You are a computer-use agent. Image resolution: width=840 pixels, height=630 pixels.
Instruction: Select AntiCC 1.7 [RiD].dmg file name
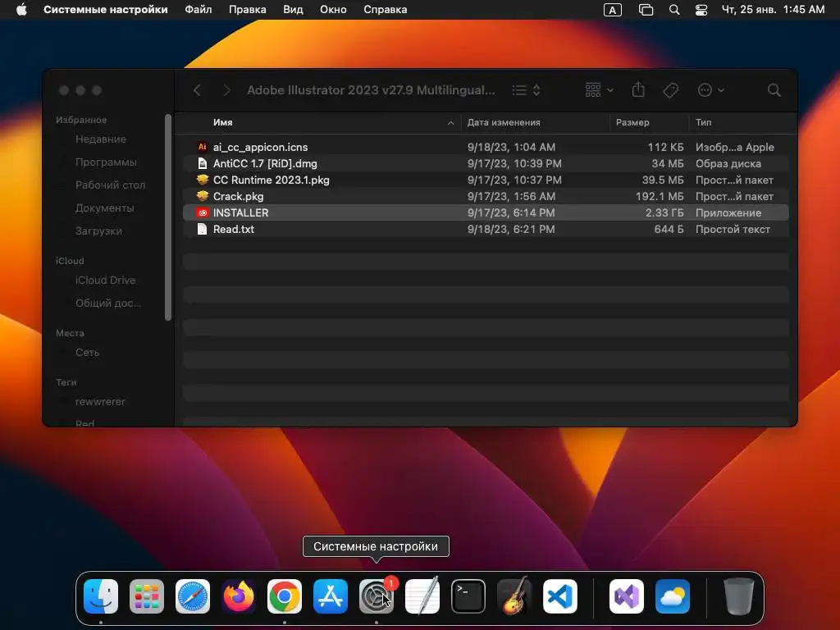pyautogui.click(x=265, y=163)
